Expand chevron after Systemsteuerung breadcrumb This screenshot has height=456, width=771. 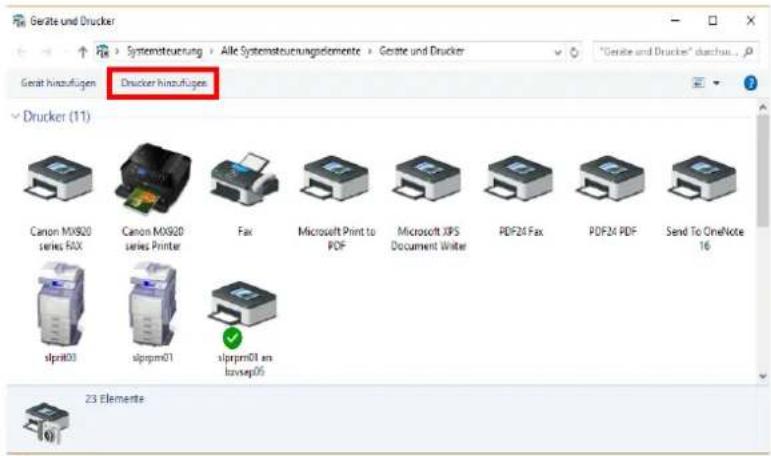click(x=211, y=52)
